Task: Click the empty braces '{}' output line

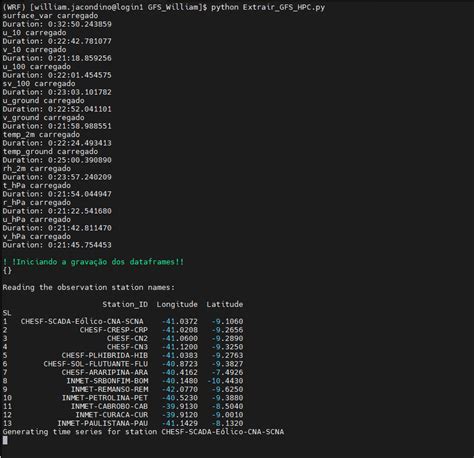Action: click(7, 271)
